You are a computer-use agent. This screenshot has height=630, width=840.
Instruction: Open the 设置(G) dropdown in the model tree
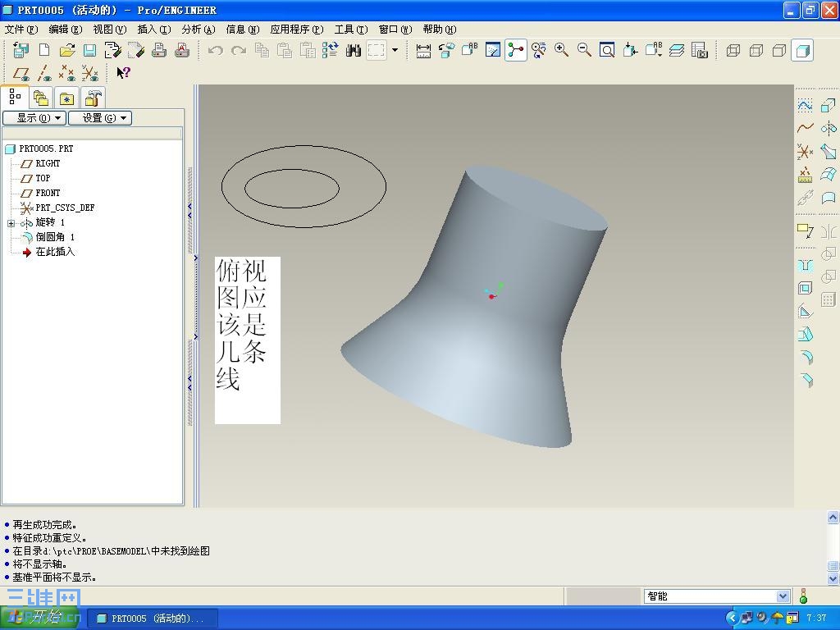coord(100,118)
